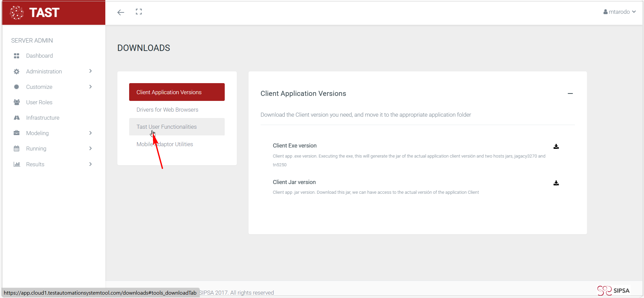644x298 pixels.
Task: Click the SIPSA logo in footer
Action: [613, 290]
